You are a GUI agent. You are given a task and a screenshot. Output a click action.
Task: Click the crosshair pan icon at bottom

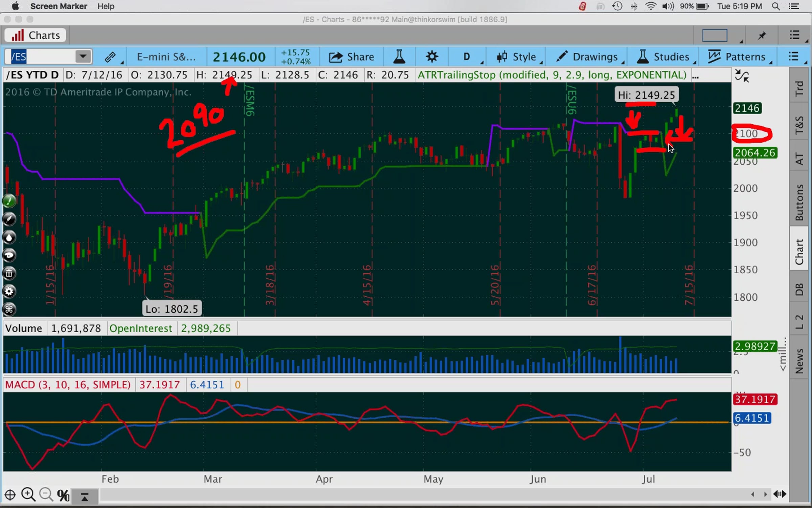pyautogui.click(x=10, y=495)
